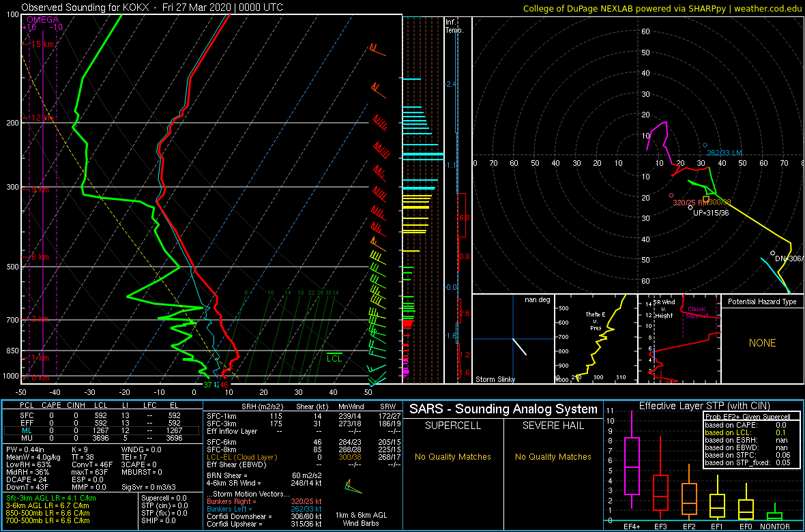Click the '320/25 RM' hodograph label
Viewport: 805px width, 532px height.
tap(690, 203)
